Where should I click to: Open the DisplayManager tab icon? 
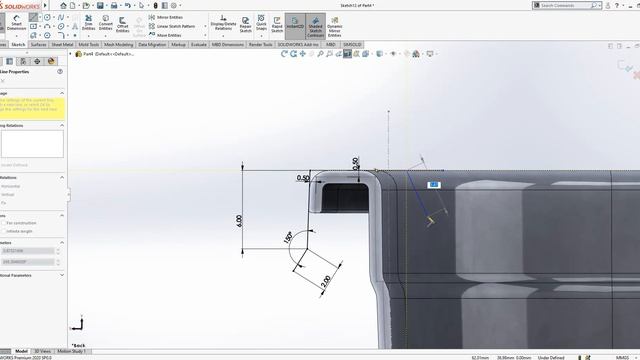[51, 61]
